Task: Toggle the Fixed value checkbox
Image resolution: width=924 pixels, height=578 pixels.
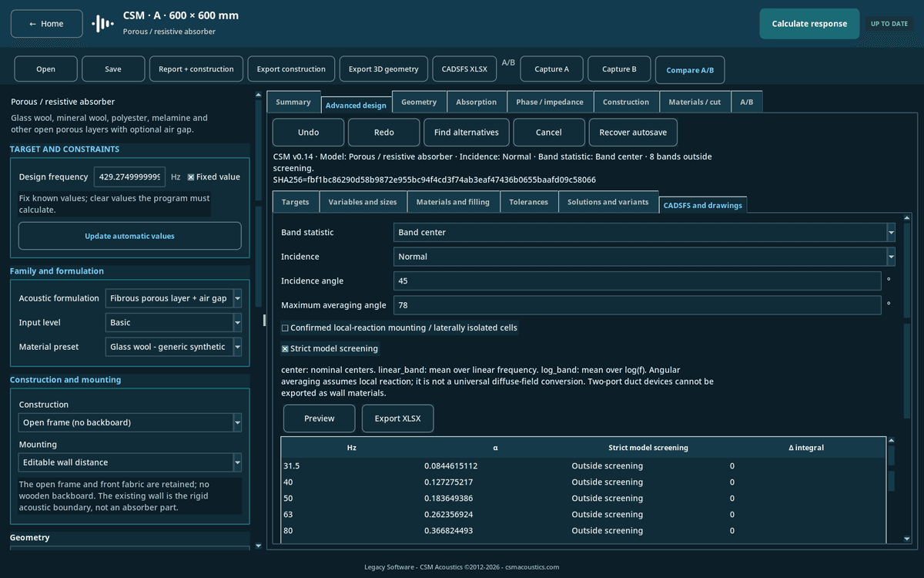Action: (x=191, y=177)
